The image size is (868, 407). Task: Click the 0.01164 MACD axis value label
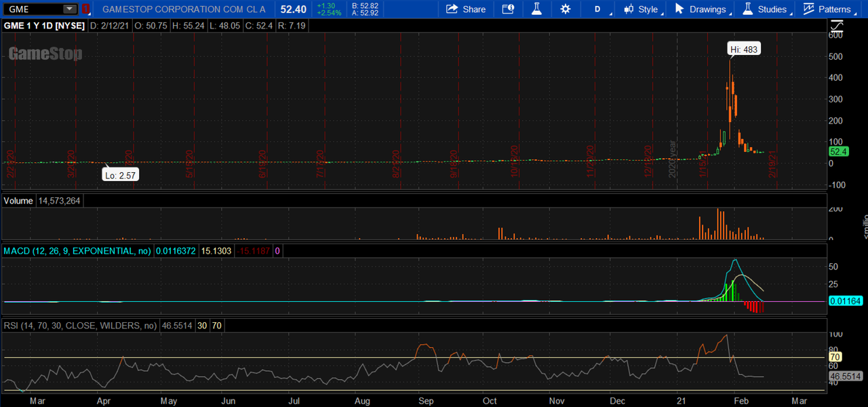coord(845,301)
